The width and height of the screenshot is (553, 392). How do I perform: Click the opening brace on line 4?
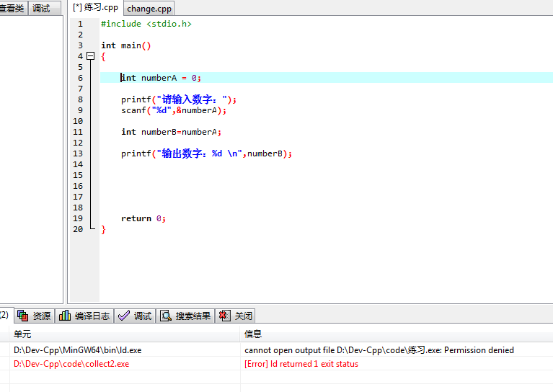(x=103, y=56)
